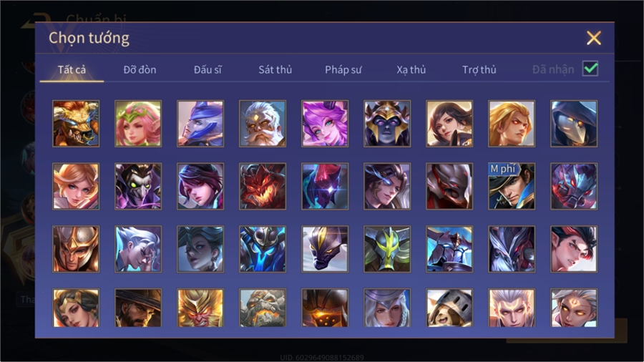Select the rock golem hero portrait
Screen dimensions: 644x362
coord(263,308)
